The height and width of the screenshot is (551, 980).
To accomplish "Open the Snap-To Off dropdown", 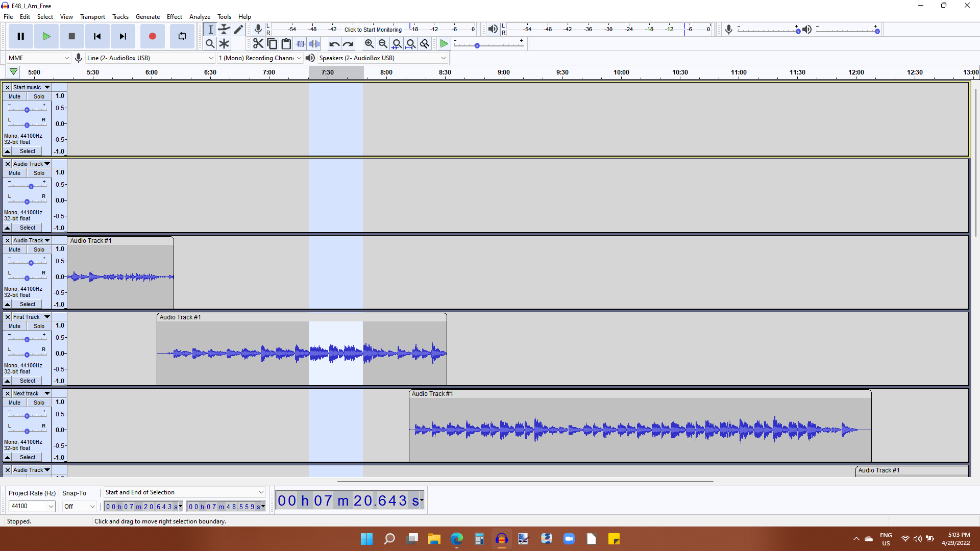I will point(79,506).
